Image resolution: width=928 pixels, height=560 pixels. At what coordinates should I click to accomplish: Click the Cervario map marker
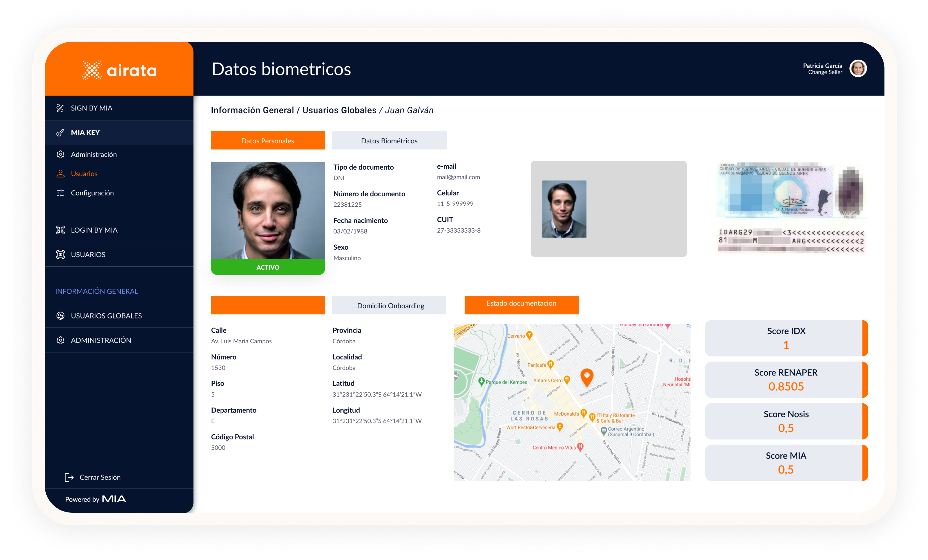530,335
